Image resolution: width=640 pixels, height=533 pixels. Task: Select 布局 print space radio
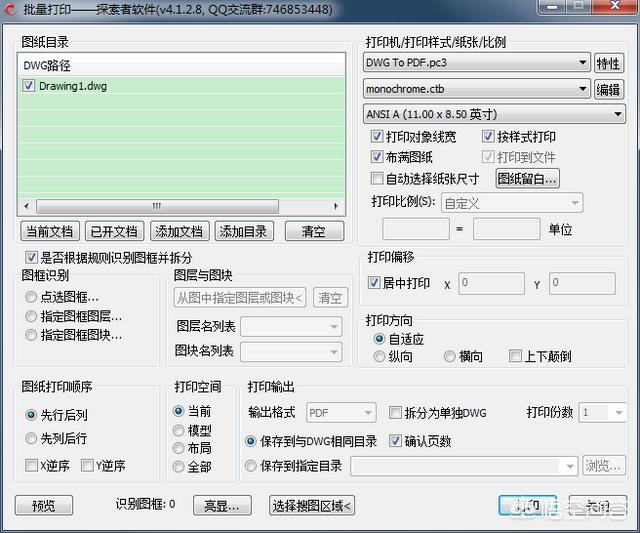click(178, 448)
